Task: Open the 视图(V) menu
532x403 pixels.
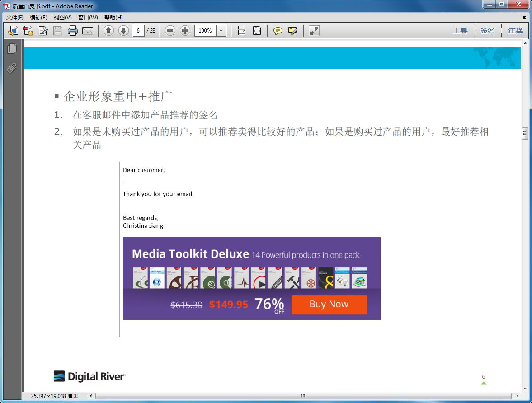Action: click(x=62, y=17)
